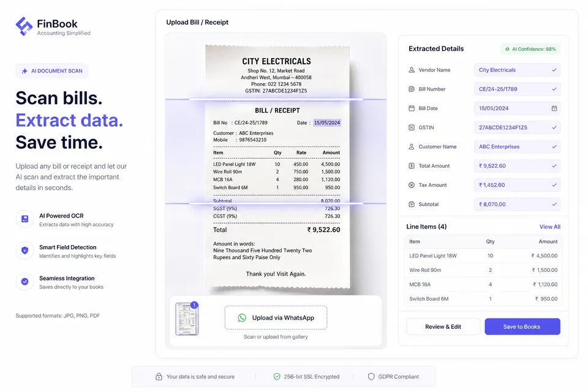Click the checkmark in Customer Name field
Viewport: 588px width, 392px height.
[554, 146]
